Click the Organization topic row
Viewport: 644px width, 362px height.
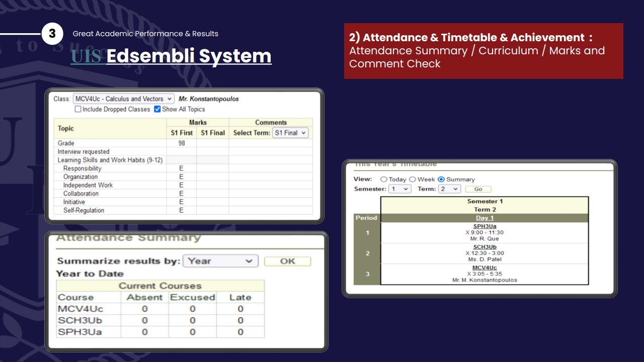tap(183, 177)
